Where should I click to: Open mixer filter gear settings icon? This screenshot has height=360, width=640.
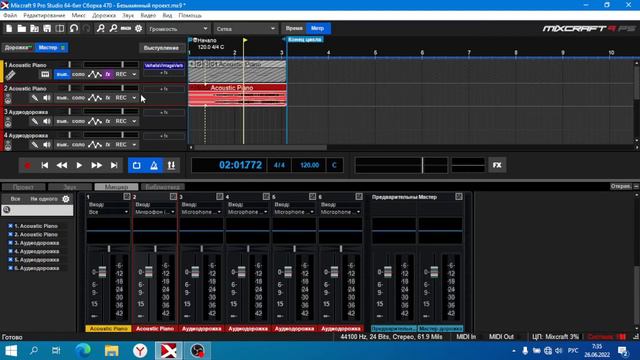66,199
